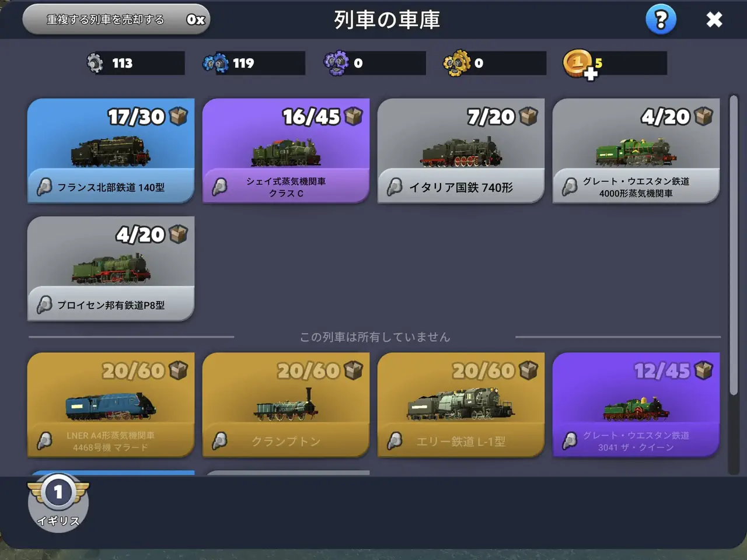This screenshot has width=747, height=560.
Task: Select the プロイセン邦有鉄道P8型 train card
Action: tap(111, 268)
